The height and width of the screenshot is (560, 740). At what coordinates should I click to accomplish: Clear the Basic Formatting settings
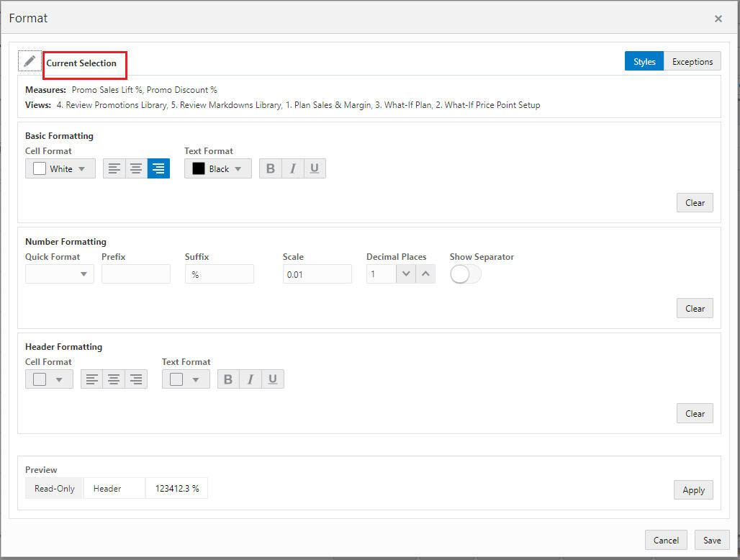pyautogui.click(x=695, y=202)
